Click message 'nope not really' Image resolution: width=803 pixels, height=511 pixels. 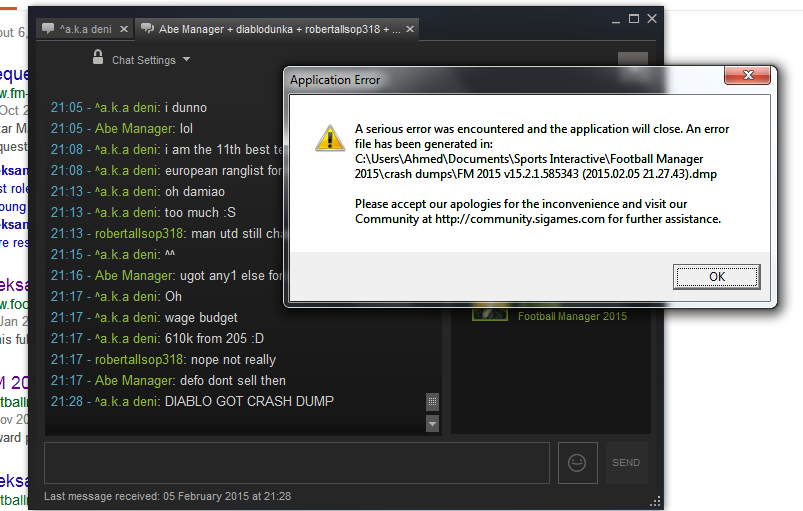[x=234, y=360]
